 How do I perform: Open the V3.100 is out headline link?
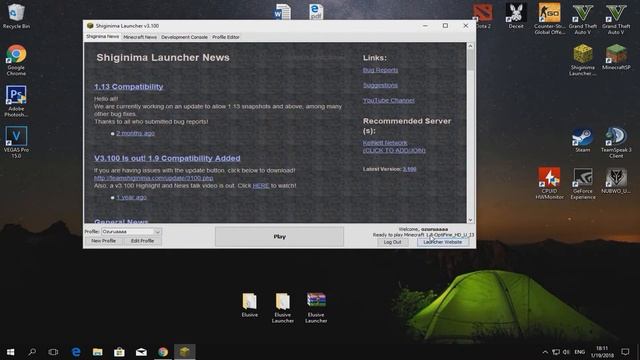(x=167, y=158)
